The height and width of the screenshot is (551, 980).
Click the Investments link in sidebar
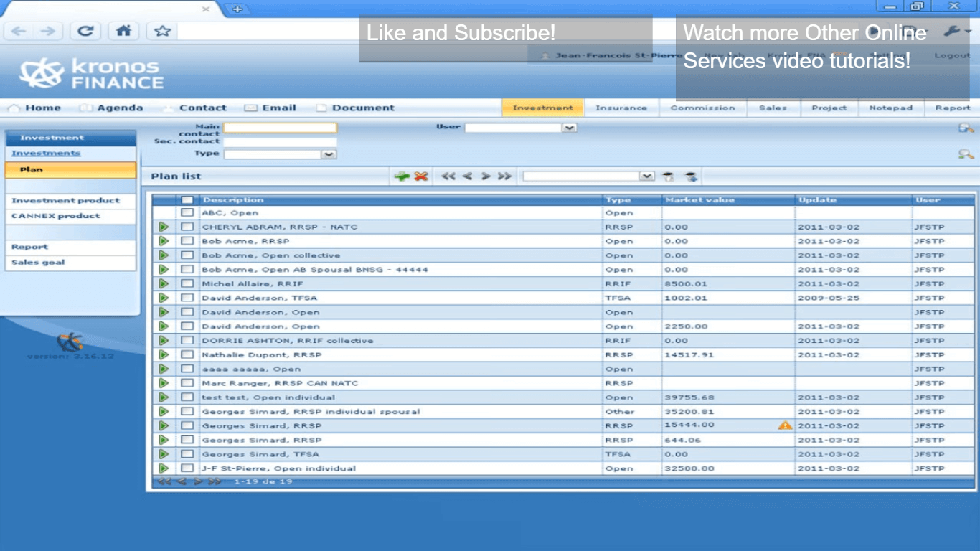pyautogui.click(x=46, y=153)
